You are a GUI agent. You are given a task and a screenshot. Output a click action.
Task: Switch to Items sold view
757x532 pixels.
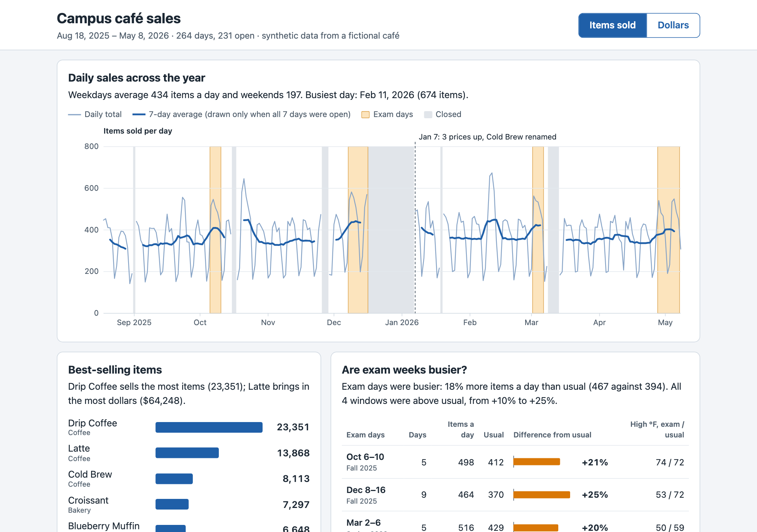(612, 25)
